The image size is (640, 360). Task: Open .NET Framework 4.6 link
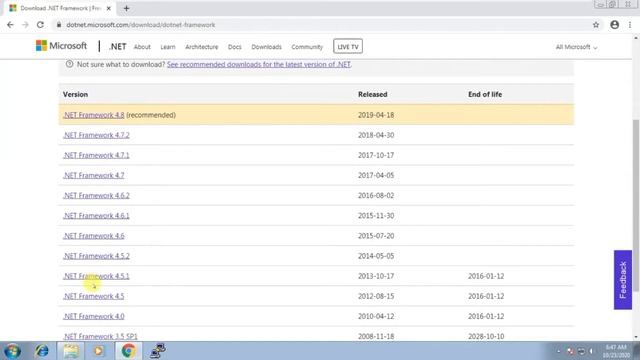click(x=93, y=236)
